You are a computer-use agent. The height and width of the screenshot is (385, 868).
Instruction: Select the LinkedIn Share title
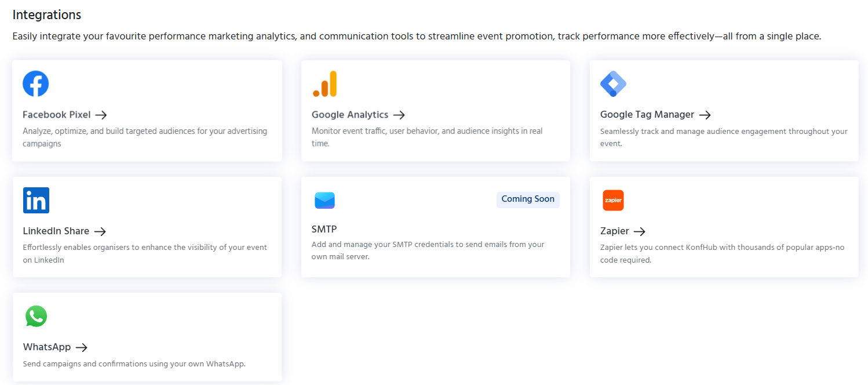pyautogui.click(x=56, y=231)
